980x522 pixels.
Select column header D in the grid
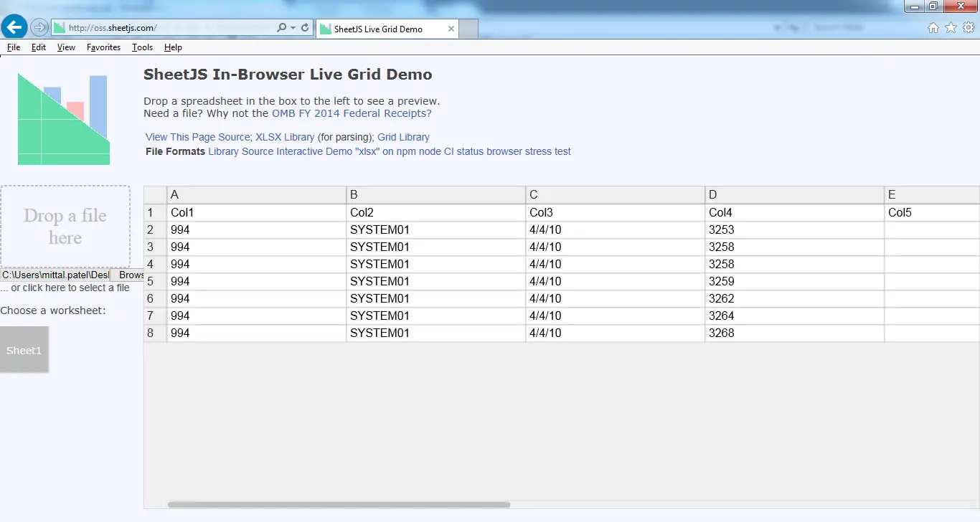click(795, 195)
